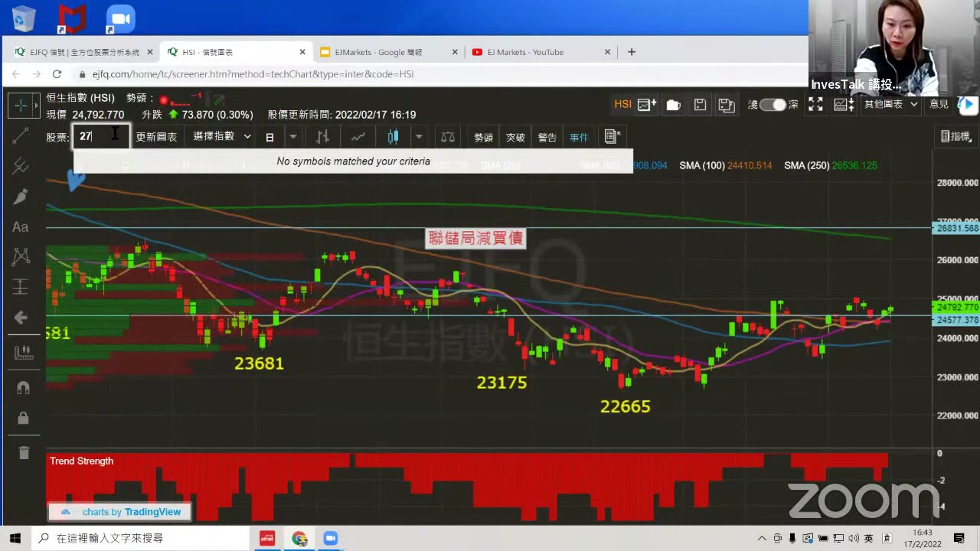980x551 pixels.
Task: Click the 勢頭 momentum button
Action: [483, 137]
